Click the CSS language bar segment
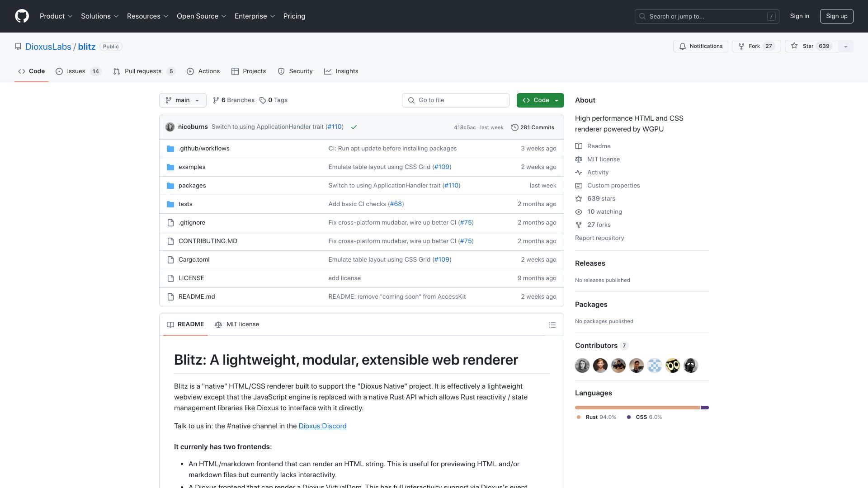Viewport: 868px width, 488px height. tap(705, 408)
